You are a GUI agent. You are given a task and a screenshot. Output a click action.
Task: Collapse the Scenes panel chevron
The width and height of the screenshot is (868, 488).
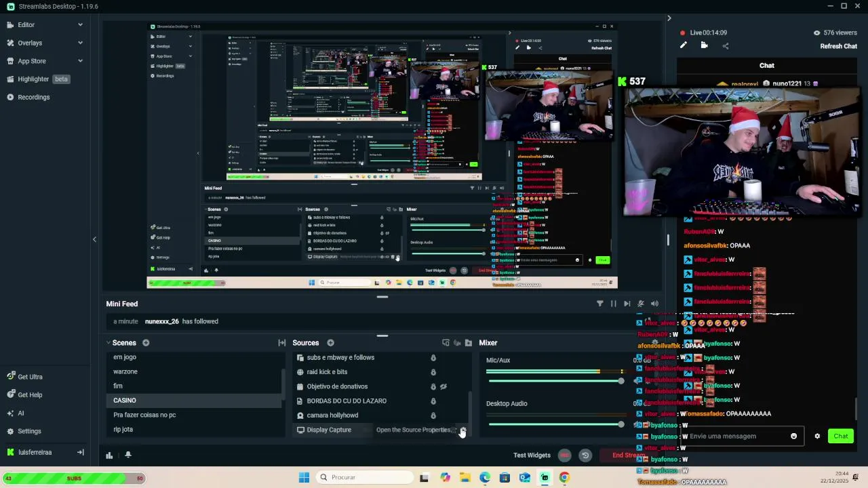(x=107, y=343)
